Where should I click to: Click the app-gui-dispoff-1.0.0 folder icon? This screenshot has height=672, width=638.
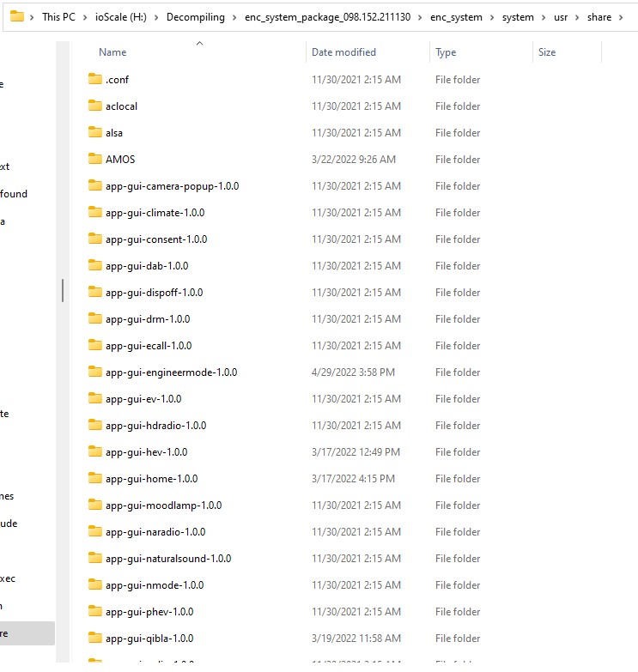[94, 292]
